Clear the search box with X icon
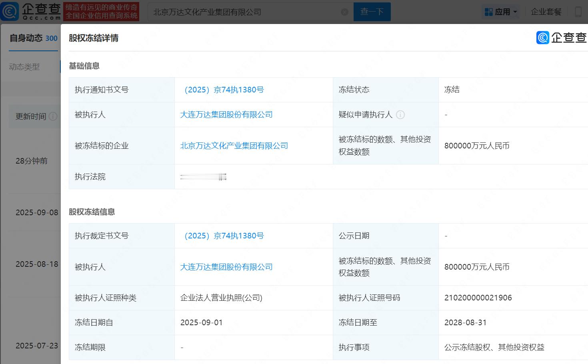This screenshot has width=588, height=364. click(x=344, y=12)
